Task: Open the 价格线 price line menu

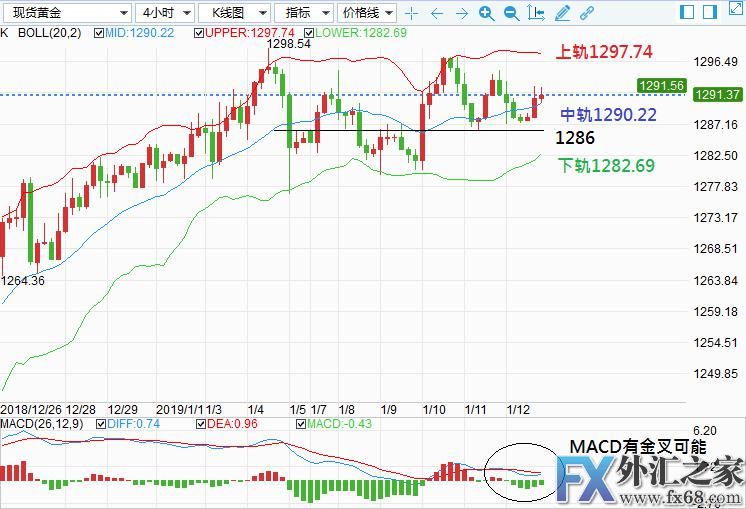Action: point(367,13)
